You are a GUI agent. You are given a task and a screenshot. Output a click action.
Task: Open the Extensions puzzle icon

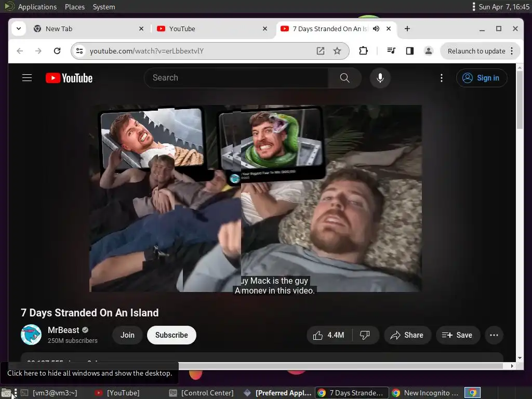click(363, 51)
